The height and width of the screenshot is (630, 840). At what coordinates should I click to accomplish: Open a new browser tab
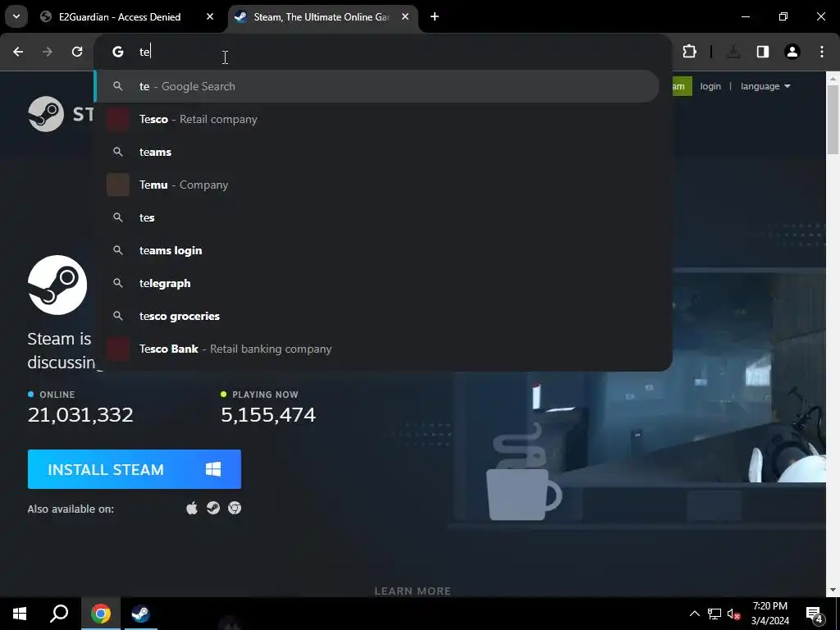[x=435, y=17]
